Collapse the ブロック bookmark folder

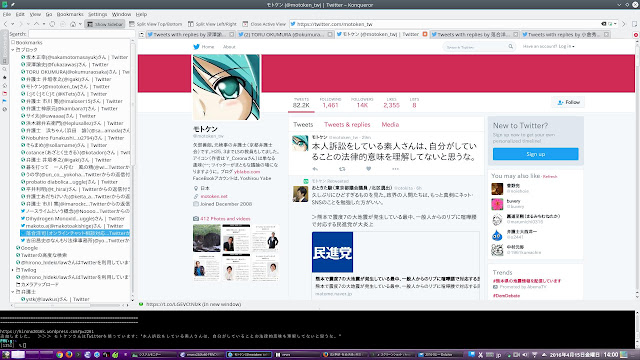click(x=13, y=50)
